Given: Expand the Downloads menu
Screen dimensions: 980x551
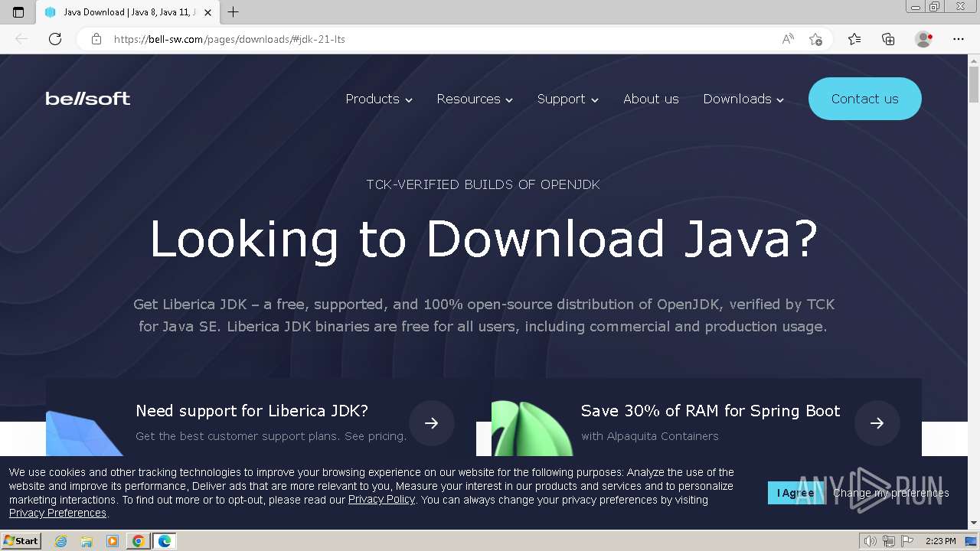Looking at the screenshot, I should tap(743, 99).
